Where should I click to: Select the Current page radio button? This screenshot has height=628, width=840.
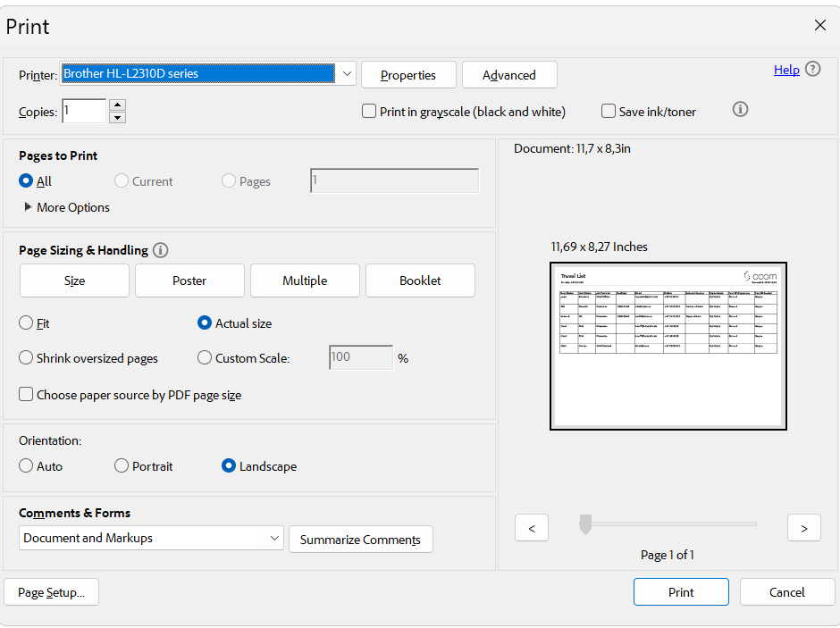(121, 181)
